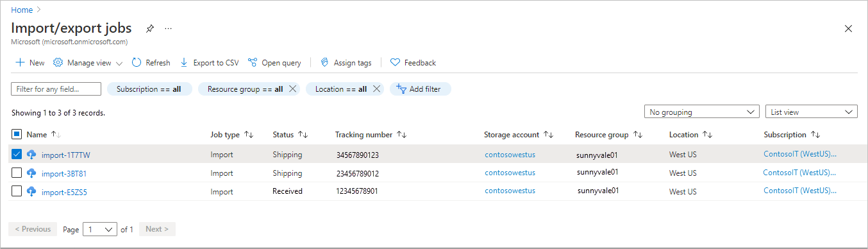This screenshot has height=249, width=868.
Task: Click Shipping status for import-1T7TW
Action: tap(287, 155)
